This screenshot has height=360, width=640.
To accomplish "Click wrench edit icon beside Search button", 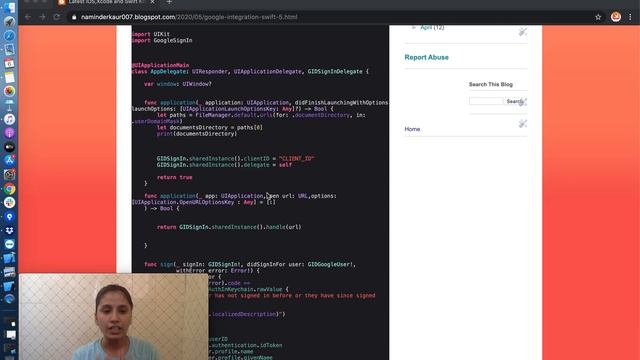I will [523, 102].
